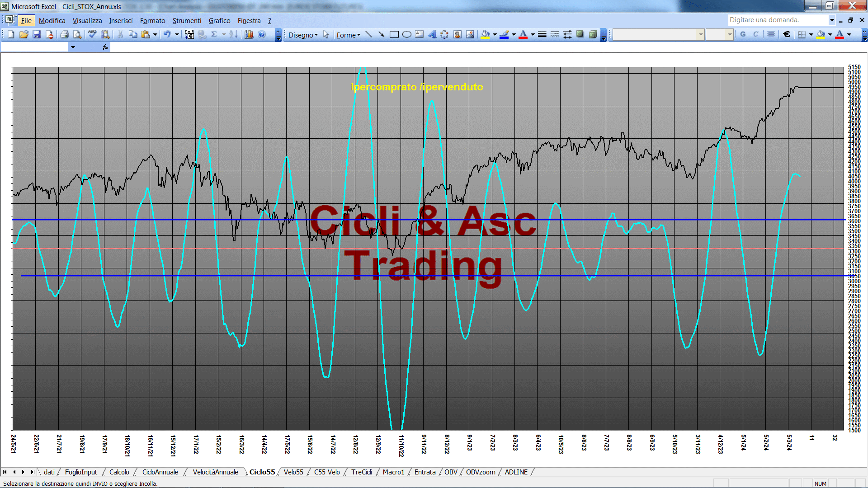Insert a Diagram or org chart
The image size is (868, 488).
click(x=444, y=35)
